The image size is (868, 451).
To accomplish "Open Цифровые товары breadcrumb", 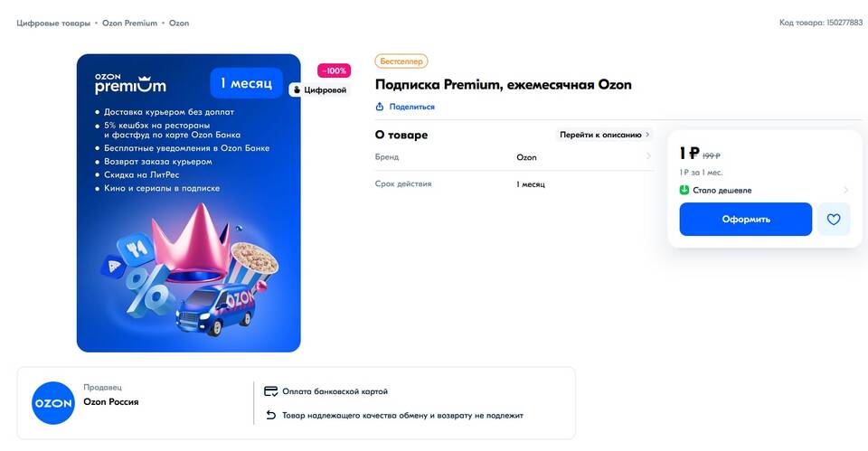I will (x=53, y=23).
